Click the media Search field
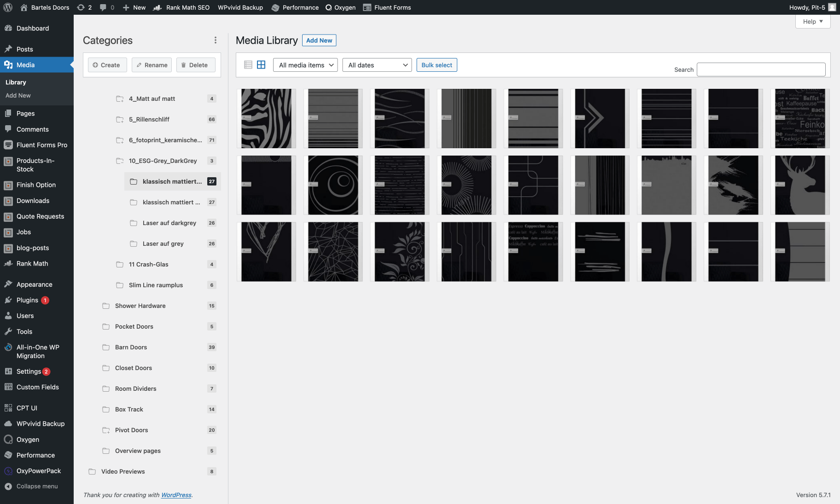 pyautogui.click(x=761, y=70)
